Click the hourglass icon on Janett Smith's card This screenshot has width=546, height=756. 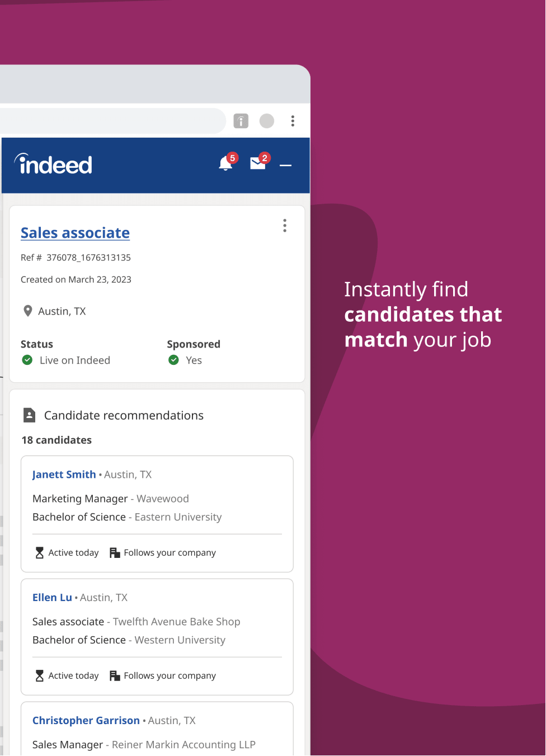[39, 552]
